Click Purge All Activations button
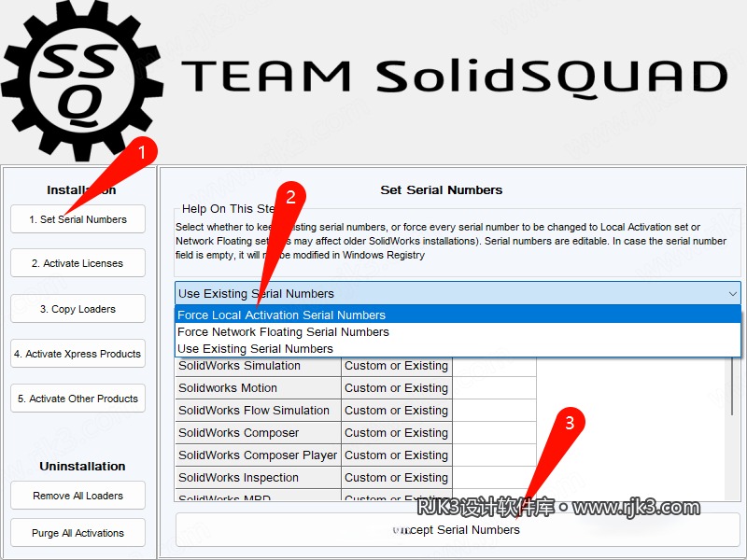 pyautogui.click(x=78, y=532)
